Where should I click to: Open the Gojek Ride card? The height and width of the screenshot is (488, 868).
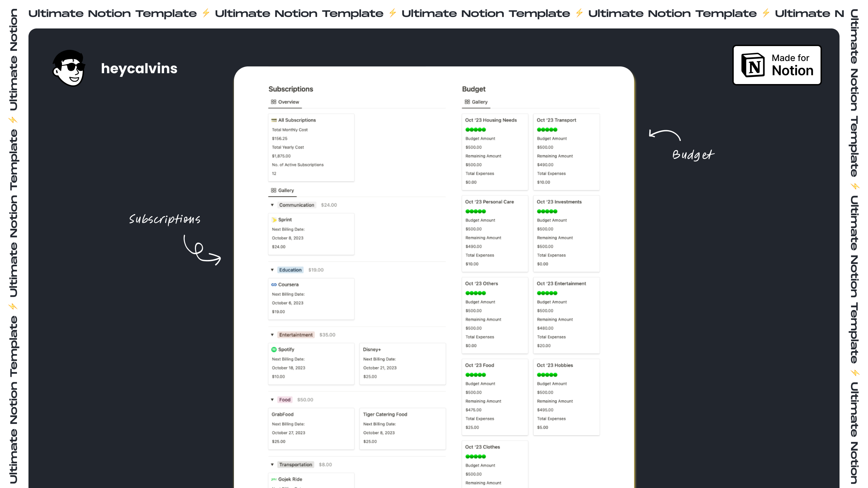(x=311, y=481)
